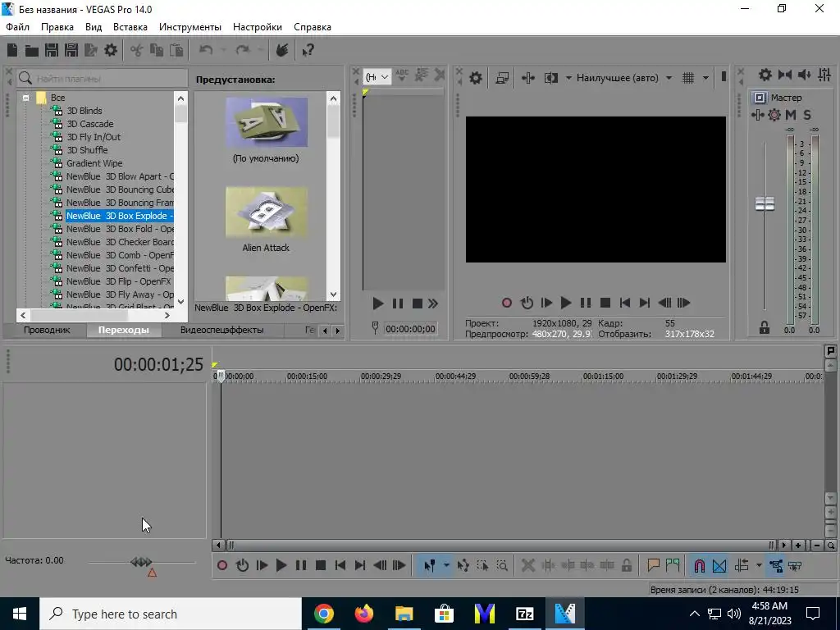
Task: Open the auto ripple mode dropdown arrow
Action: click(759, 565)
